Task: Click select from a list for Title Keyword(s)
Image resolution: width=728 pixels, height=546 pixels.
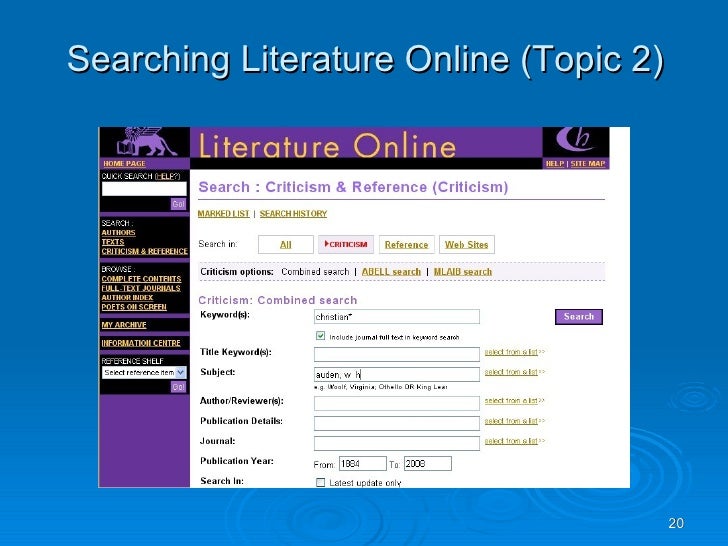Action: coord(514,352)
